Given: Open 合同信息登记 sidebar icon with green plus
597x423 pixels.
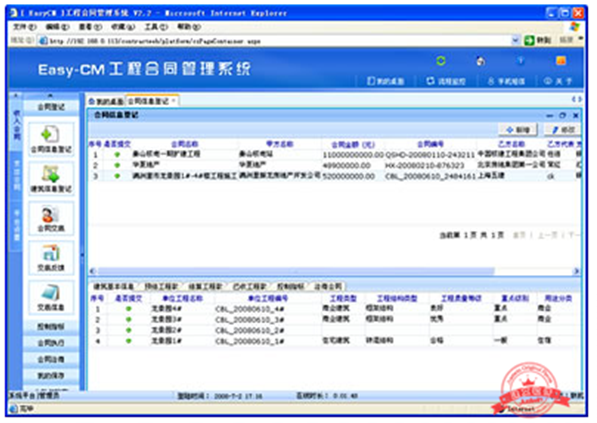Looking at the screenshot, I should point(51,139).
